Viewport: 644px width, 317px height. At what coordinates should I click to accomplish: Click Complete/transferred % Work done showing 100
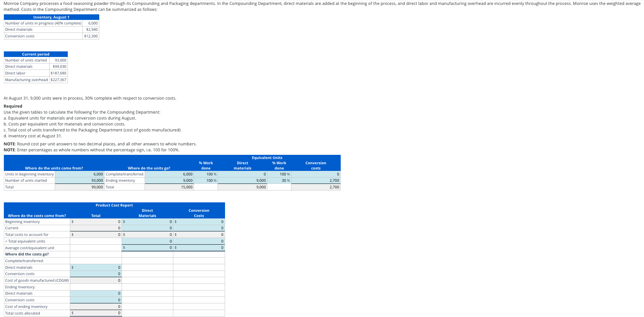(206, 174)
